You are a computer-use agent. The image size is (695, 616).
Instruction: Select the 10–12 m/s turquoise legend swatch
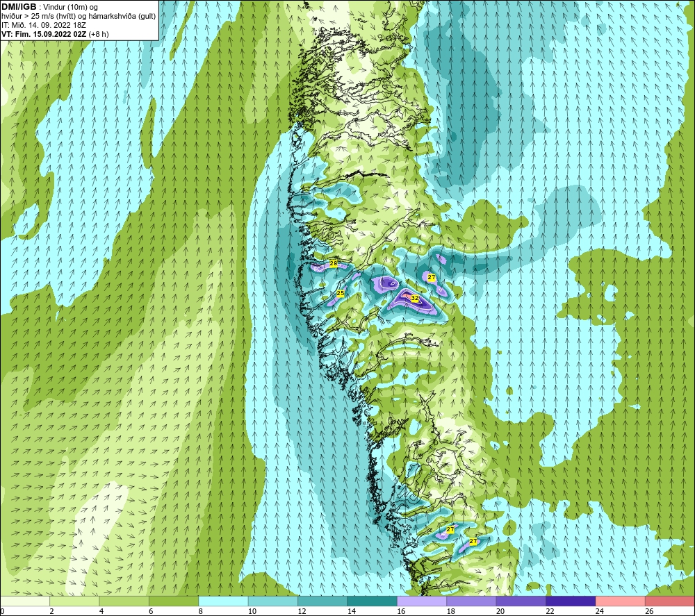(x=273, y=601)
